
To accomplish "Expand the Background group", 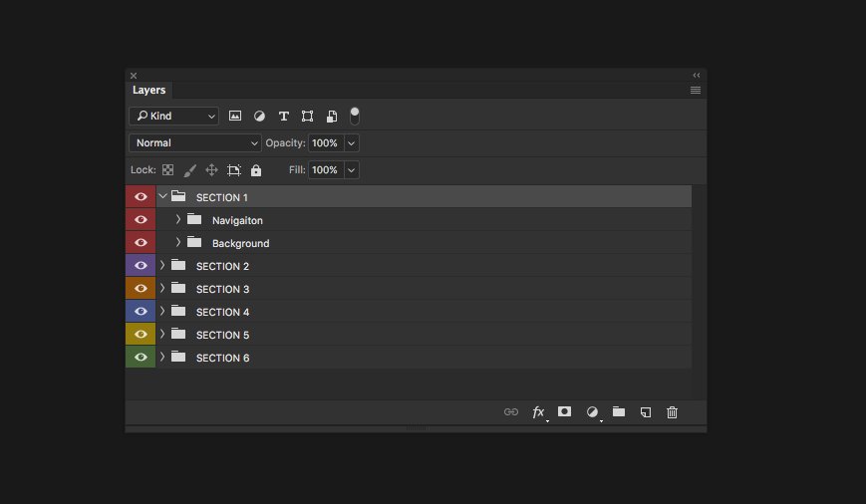I will 177,242.
